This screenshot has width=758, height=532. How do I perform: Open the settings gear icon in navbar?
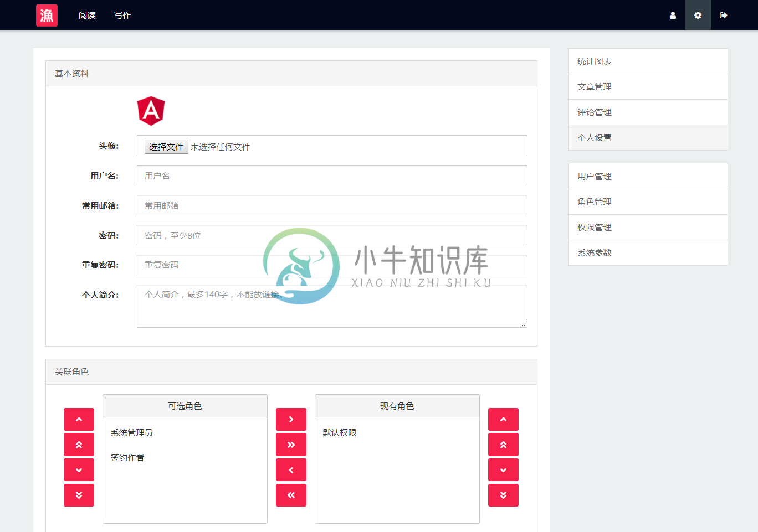(x=698, y=15)
